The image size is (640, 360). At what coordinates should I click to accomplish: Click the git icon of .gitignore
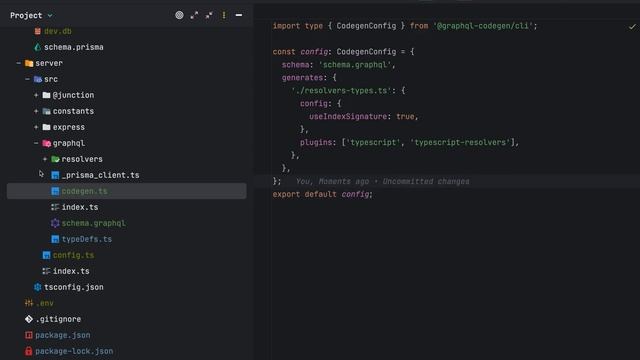coord(29,319)
